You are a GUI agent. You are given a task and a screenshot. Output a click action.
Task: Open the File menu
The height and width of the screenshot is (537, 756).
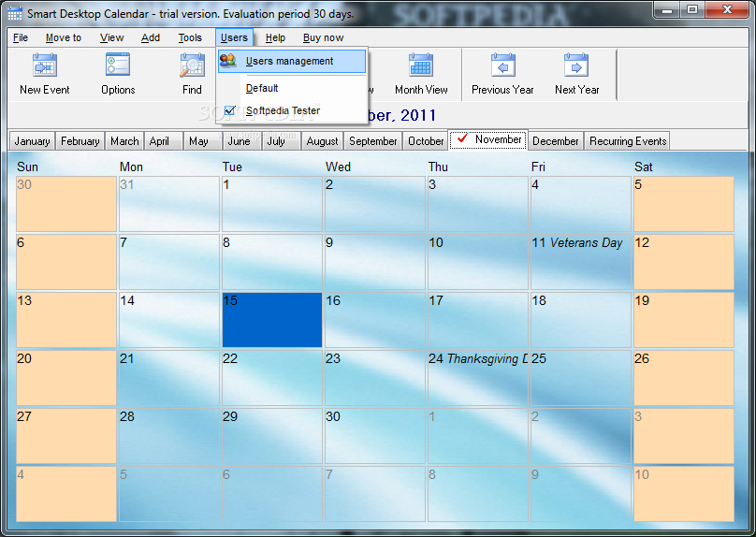point(21,37)
